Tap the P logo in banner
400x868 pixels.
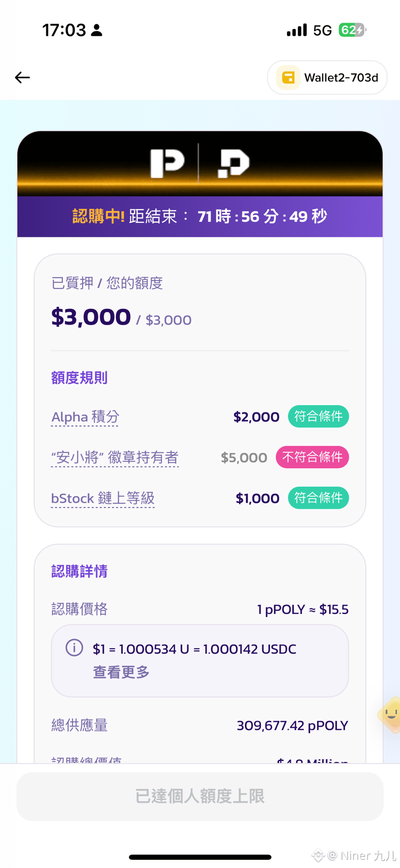click(x=167, y=163)
